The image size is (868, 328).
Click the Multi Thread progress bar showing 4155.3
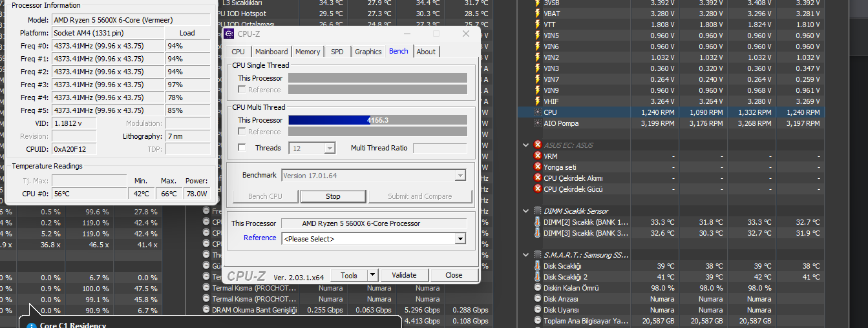[377, 120]
